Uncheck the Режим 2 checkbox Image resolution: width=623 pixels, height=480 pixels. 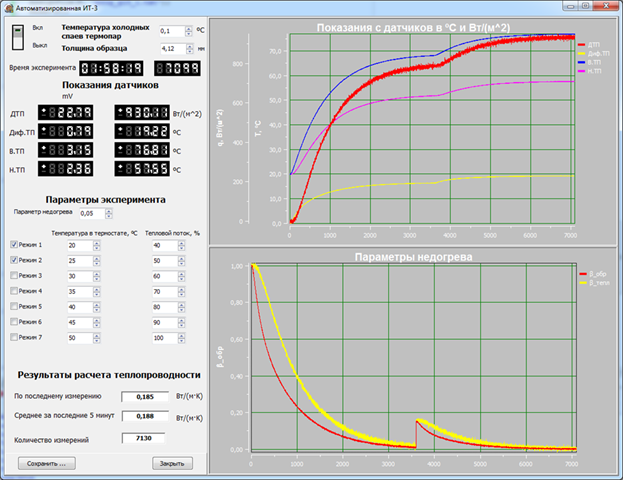coord(14,260)
